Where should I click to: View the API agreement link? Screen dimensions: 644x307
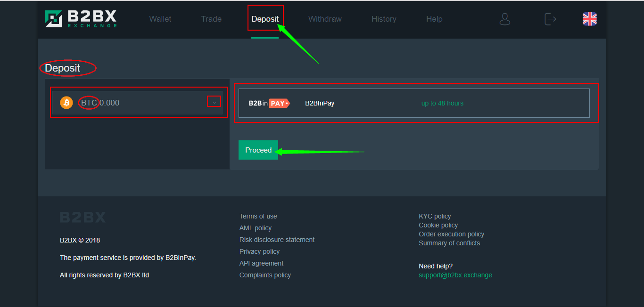pyautogui.click(x=262, y=263)
